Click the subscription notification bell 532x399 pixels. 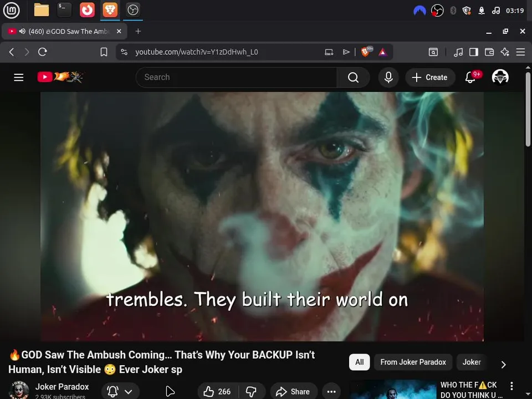(x=112, y=392)
